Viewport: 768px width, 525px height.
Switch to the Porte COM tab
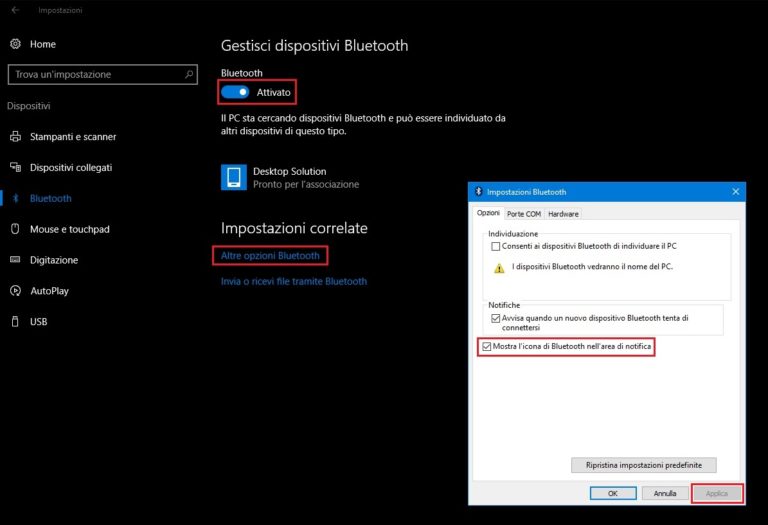click(x=523, y=213)
